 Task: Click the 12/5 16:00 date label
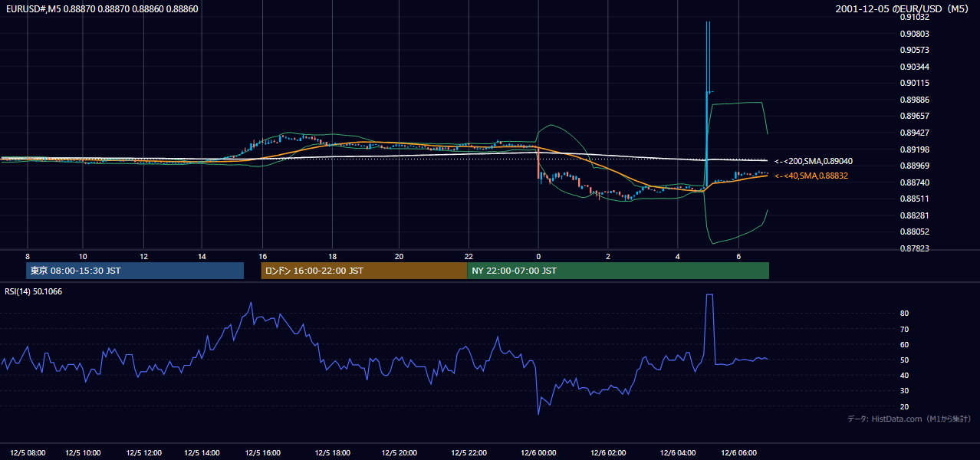pyautogui.click(x=262, y=452)
